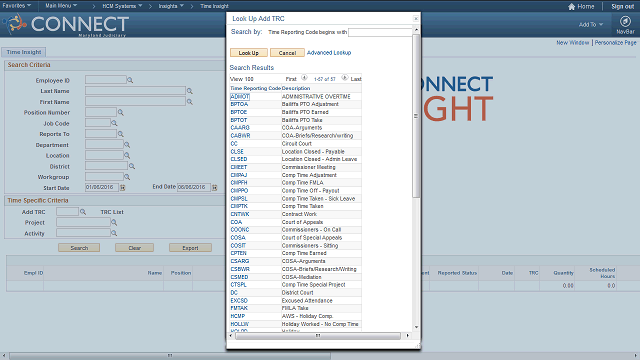Click the Connect logo in header
This screenshot has width=640, height=360.
67,24
